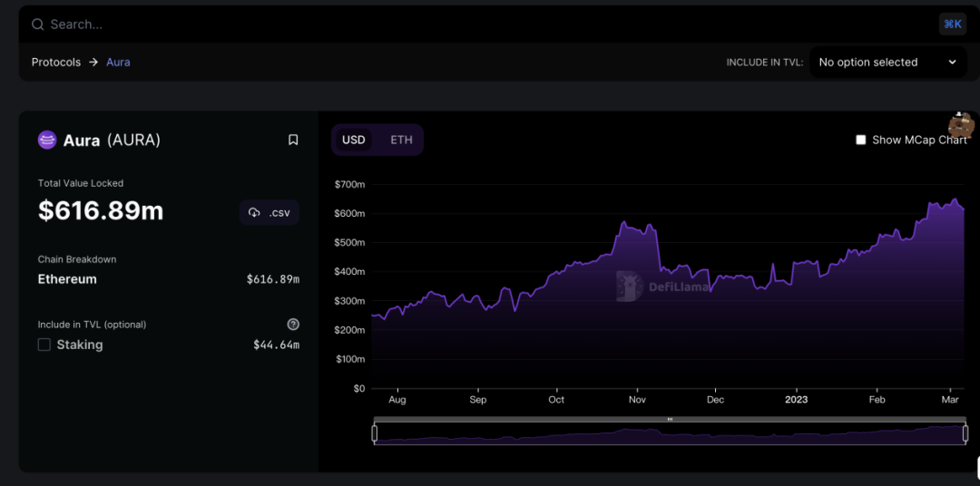Open the 'No option selected' dropdown

887,63
